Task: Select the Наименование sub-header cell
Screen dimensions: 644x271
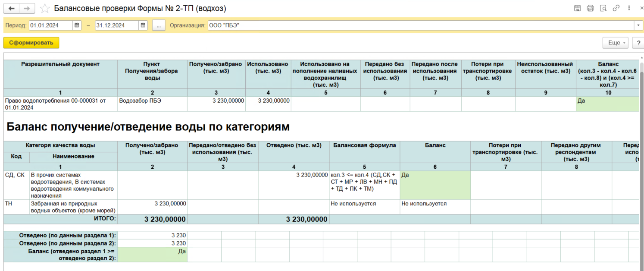Action: (x=73, y=157)
